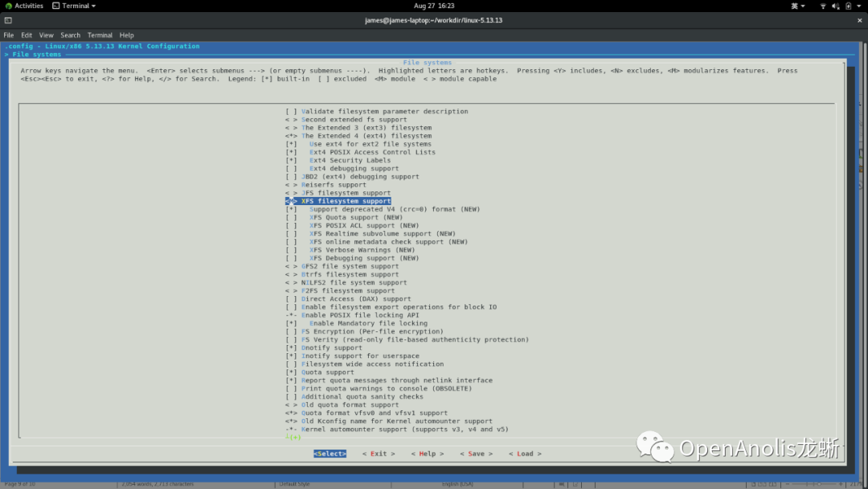868x489 pixels.
Task: Open the Activities overview
Action: 24,6
